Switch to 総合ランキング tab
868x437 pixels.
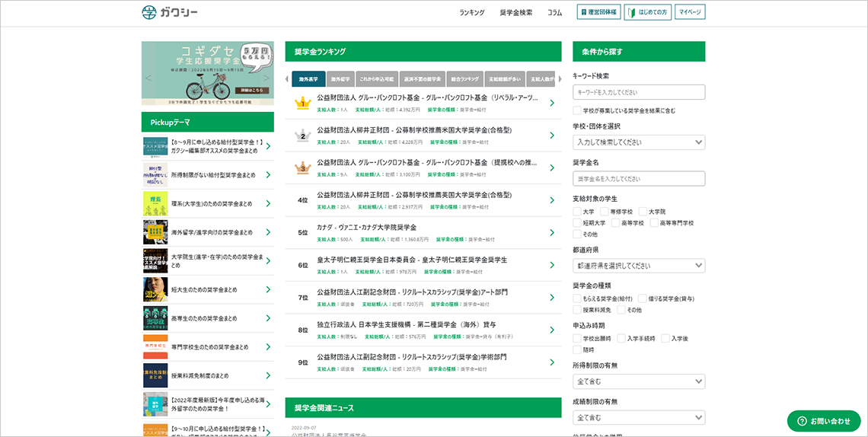464,79
